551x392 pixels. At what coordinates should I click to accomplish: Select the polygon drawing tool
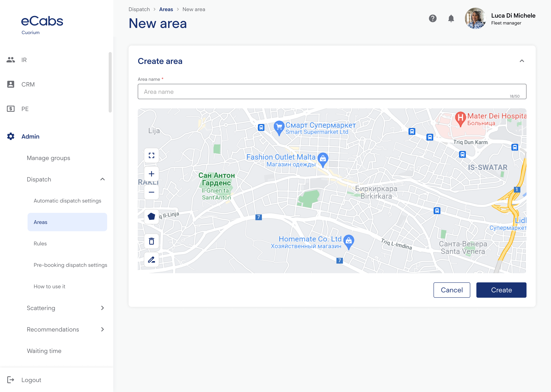pos(152,216)
